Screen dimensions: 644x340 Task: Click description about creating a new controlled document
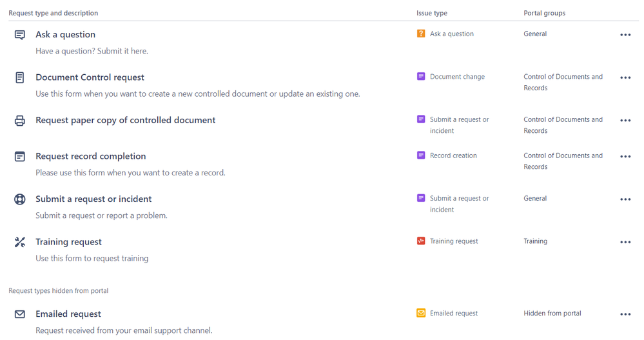198,94
